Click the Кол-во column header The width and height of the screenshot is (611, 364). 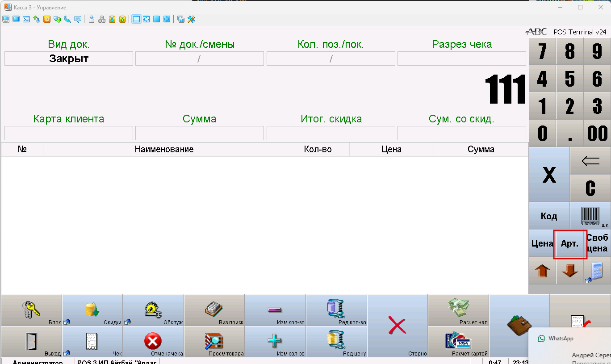point(318,150)
